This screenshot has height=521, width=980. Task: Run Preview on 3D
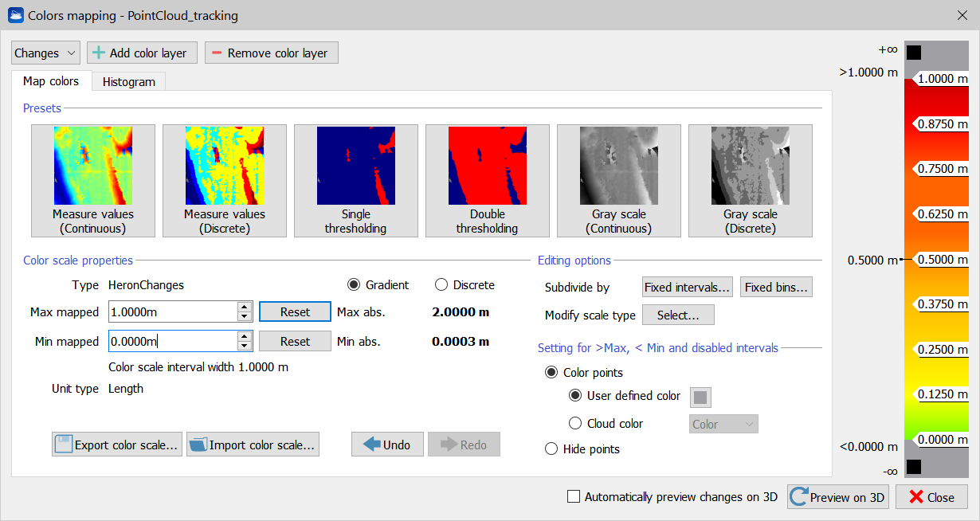(837, 497)
